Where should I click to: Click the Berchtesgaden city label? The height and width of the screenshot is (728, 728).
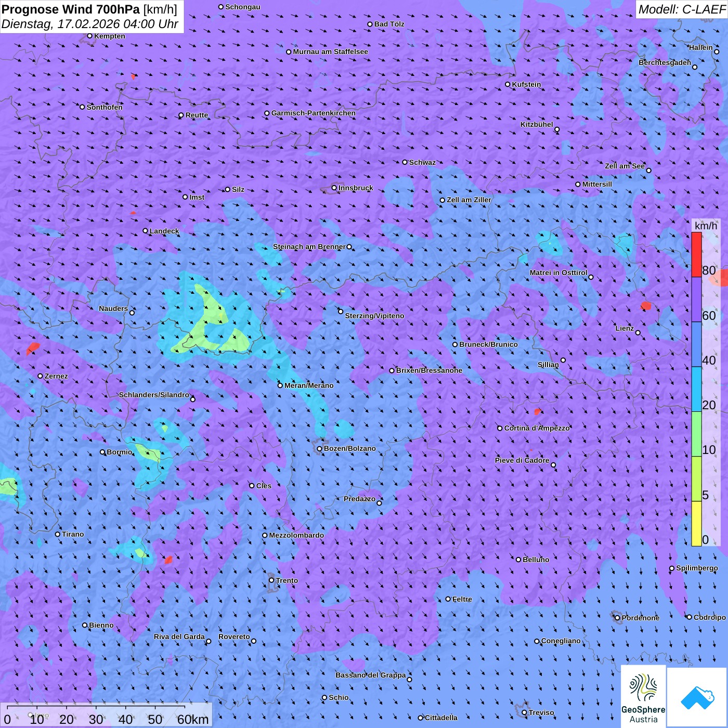665,62
